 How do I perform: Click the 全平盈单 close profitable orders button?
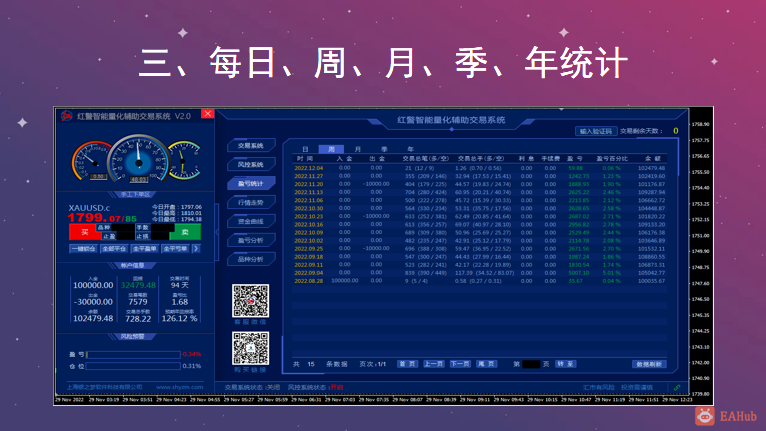click(145, 249)
